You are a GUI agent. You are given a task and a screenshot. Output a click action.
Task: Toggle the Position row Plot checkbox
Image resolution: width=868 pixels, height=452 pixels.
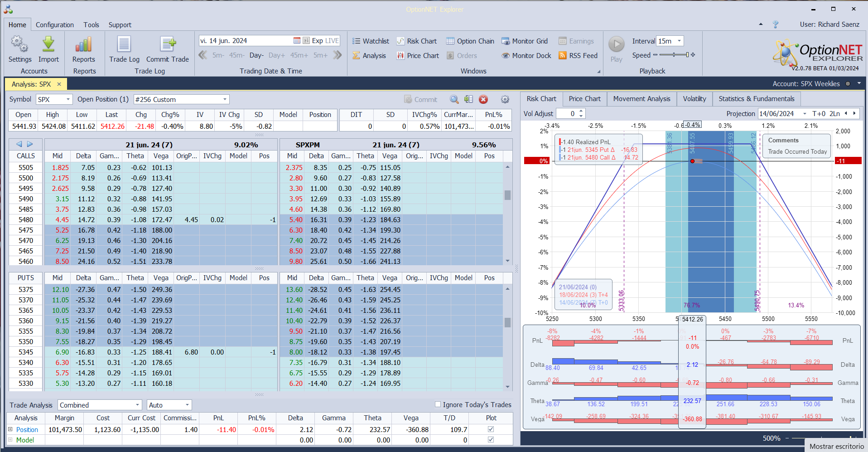tap(491, 429)
